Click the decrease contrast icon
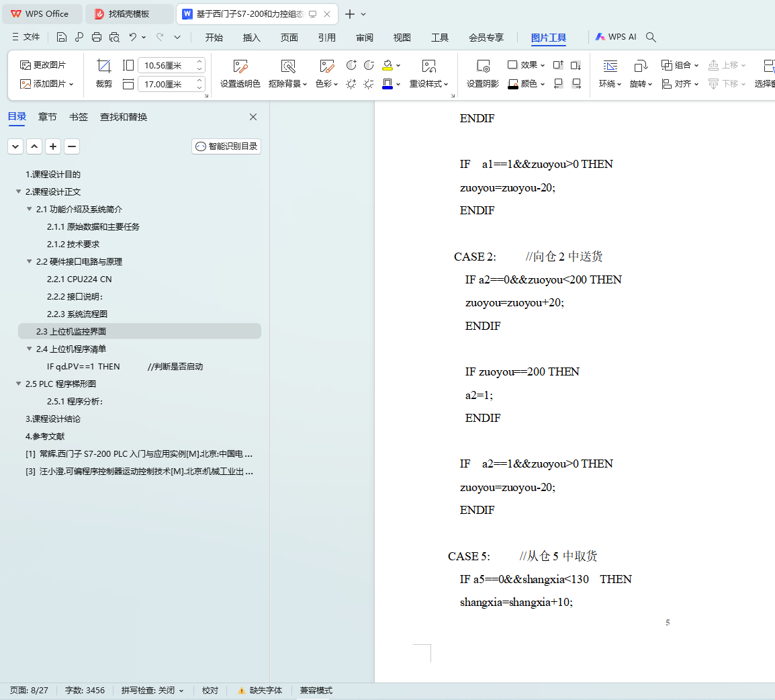Image resolution: width=775 pixels, height=700 pixels. [369, 65]
